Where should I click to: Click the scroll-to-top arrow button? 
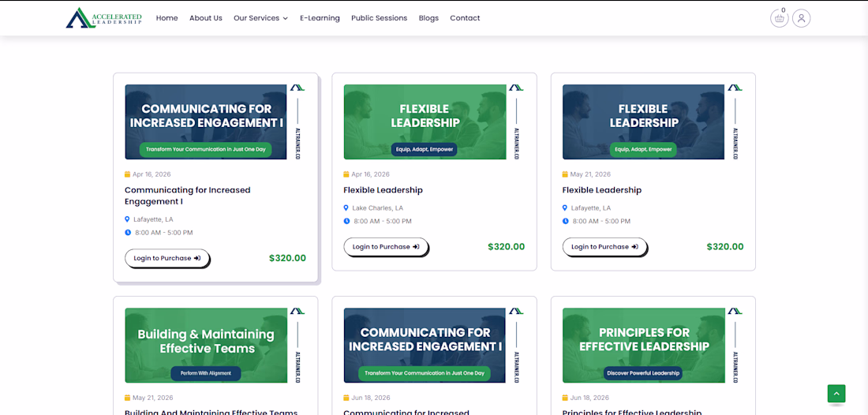[x=836, y=394]
